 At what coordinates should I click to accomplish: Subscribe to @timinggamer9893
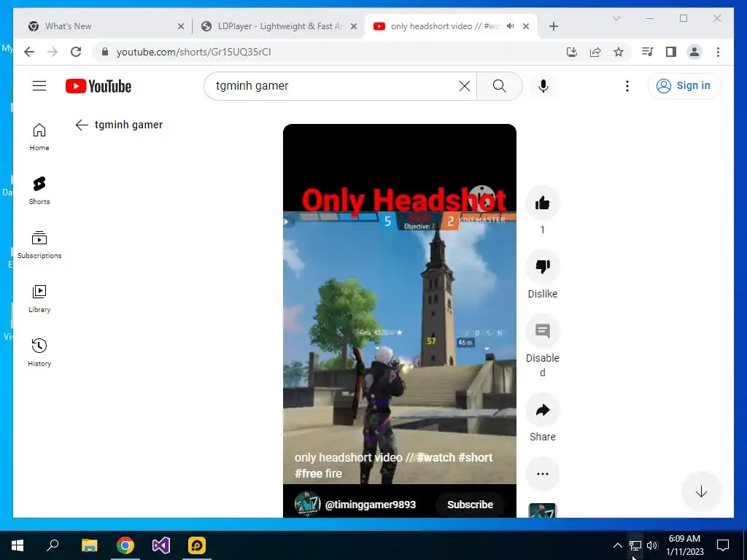tap(470, 505)
